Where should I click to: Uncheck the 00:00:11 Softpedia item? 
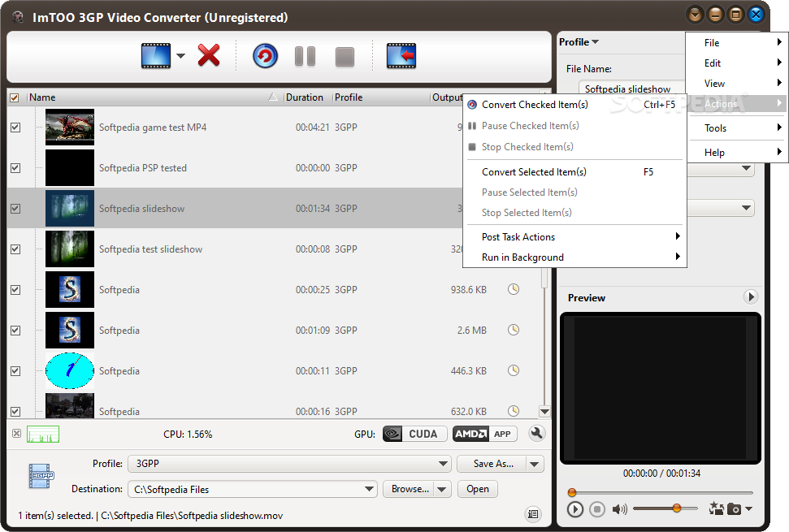(x=15, y=371)
